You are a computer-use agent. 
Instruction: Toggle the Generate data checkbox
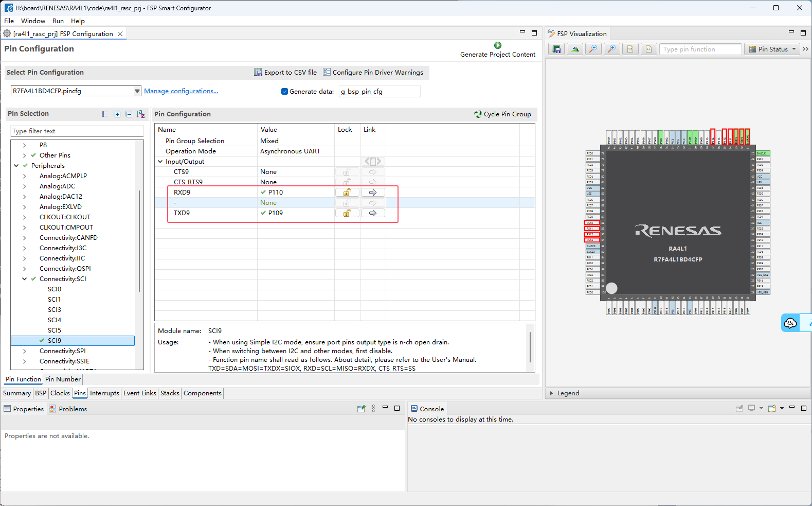pos(284,92)
